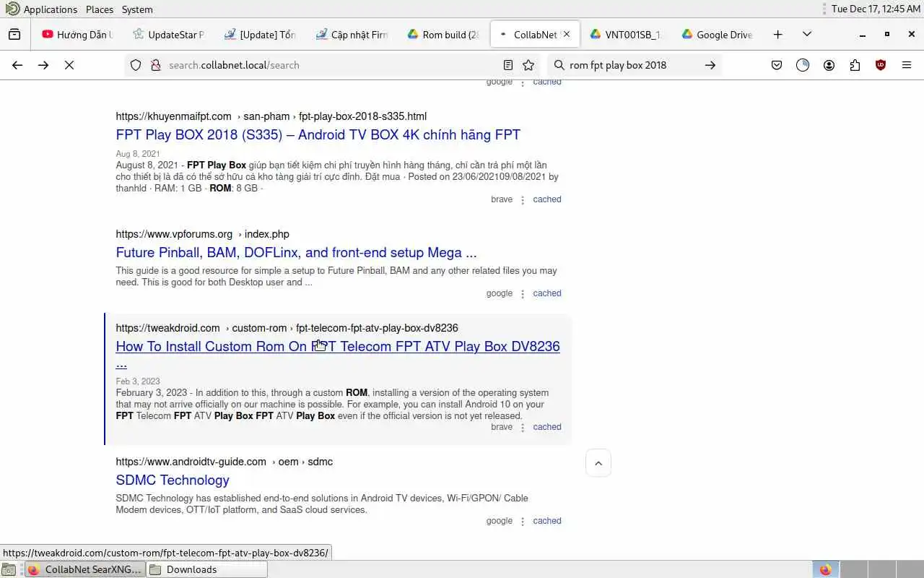List all tabs dropdown arrow
The width and height of the screenshot is (924, 578).
point(807,34)
